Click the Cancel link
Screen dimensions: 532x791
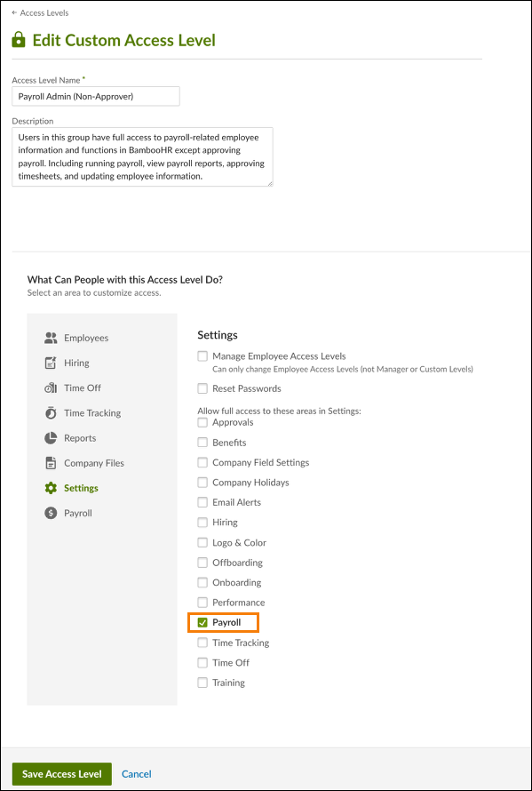pyautogui.click(x=137, y=774)
